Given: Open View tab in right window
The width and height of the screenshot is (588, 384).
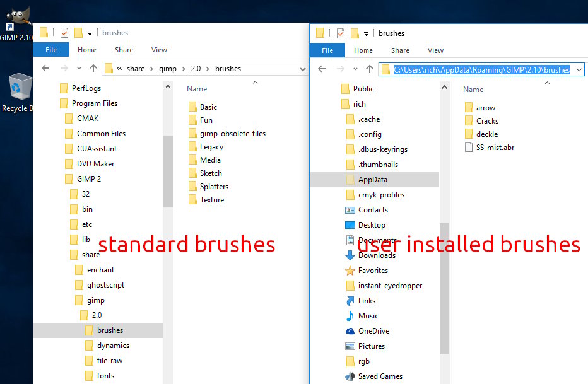Looking at the screenshot, I should pyautogui.click(x=435, y=50).
